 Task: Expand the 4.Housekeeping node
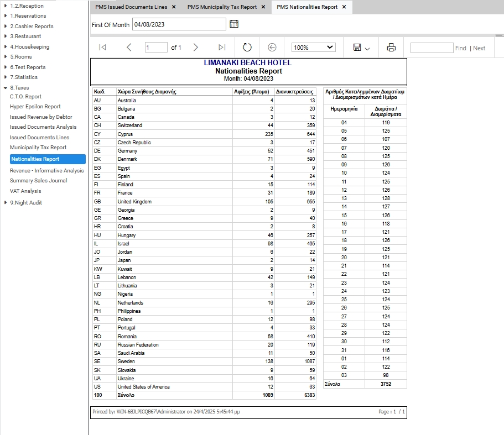[x=6, y=47]
